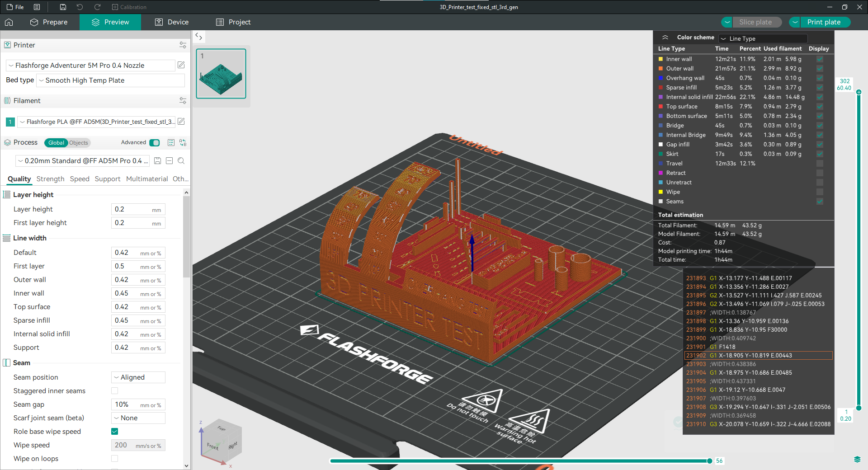868x470 pixels.
Task: Toggle Inner wall display checkbox
Action: [820, 59]
